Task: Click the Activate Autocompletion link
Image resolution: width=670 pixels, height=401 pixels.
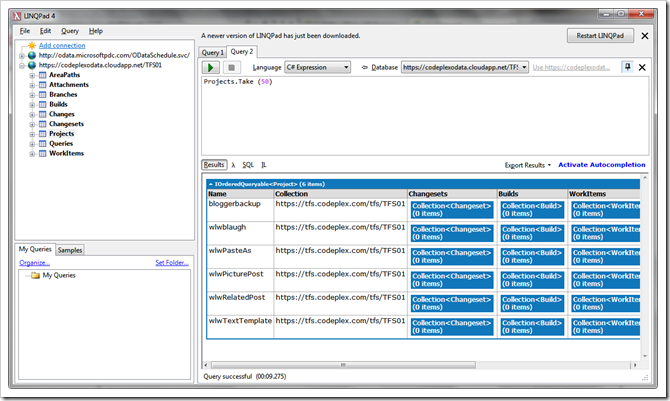Action: (x=602, y=165)
